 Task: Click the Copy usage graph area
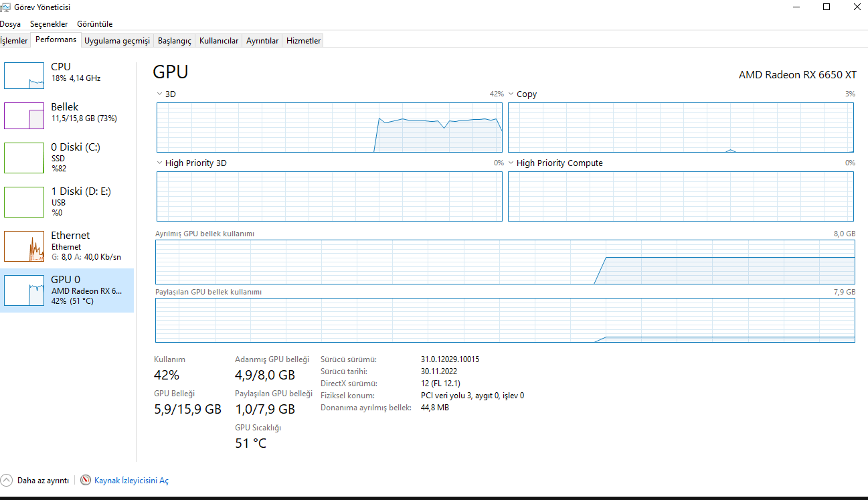coord(681,127)
